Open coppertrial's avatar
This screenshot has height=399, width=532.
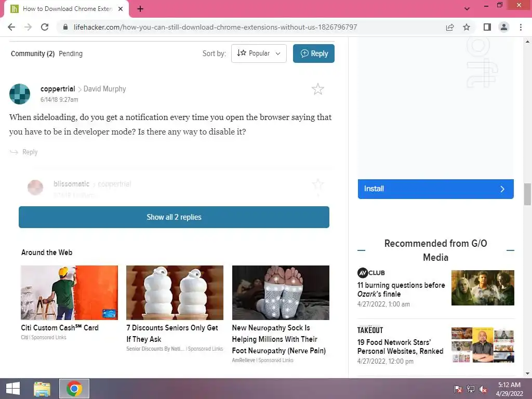20,94
